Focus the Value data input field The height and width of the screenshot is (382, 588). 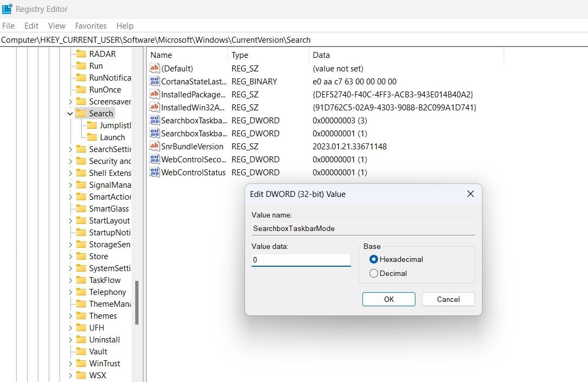[x=301, y=260]
